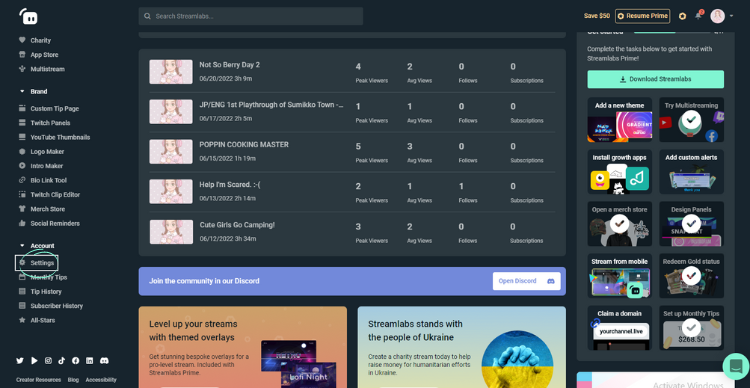This screenshot has width=750, height=388.
Task: Open the Try Multistreaming task card
Action: coord(691,120)
